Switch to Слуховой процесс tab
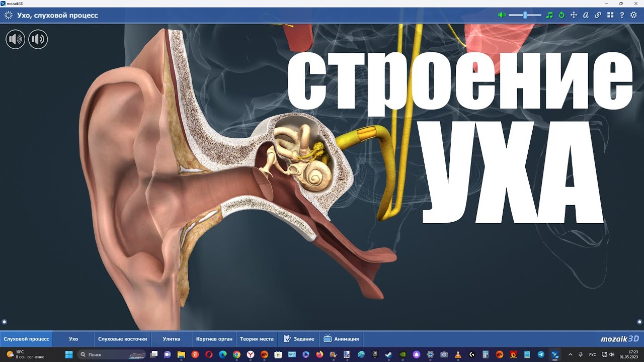The height and width of the screenshot is (362, 644). tap(27, 339)
